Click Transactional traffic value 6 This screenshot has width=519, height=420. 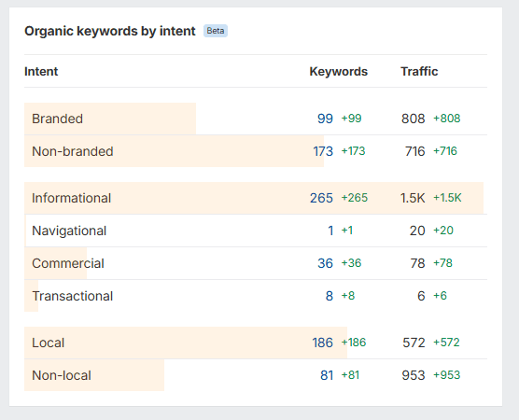click(421, 296)
